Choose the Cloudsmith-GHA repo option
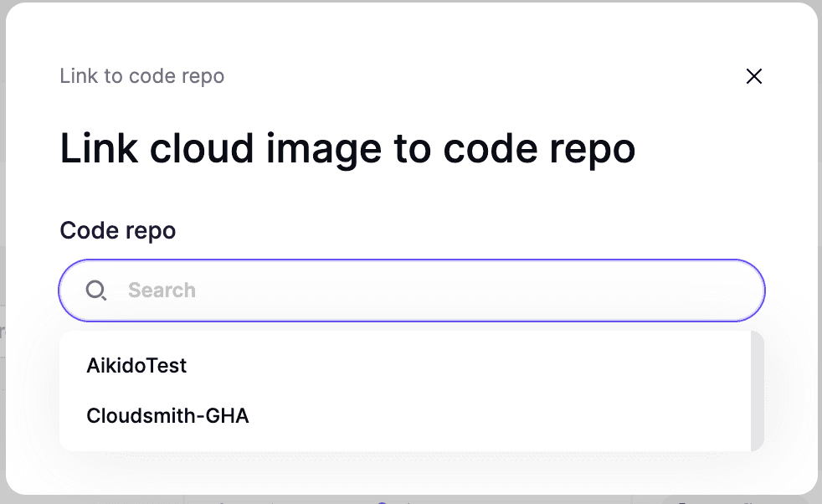The height and width of the screenshot is (504, 822). click(167, 415)
